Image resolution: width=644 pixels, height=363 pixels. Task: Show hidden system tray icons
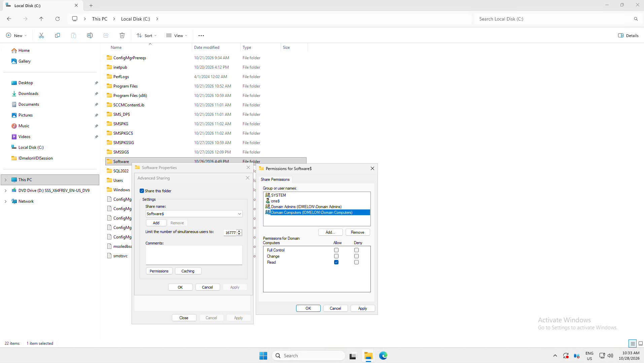coord(555,356)
